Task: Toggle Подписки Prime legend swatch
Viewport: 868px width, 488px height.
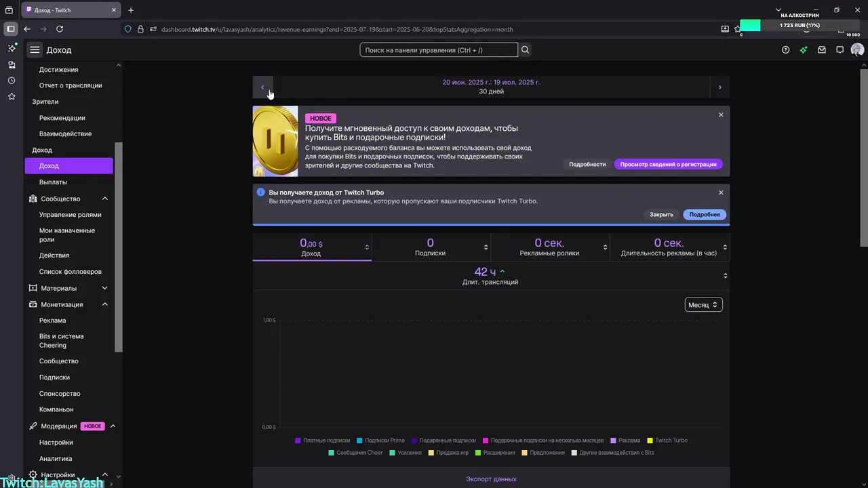Action: 359,441
